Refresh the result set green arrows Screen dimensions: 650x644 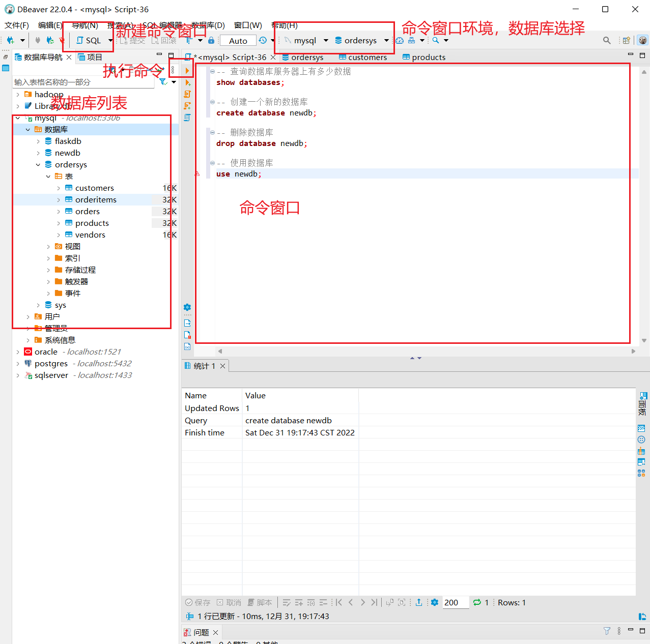[477, 602]
